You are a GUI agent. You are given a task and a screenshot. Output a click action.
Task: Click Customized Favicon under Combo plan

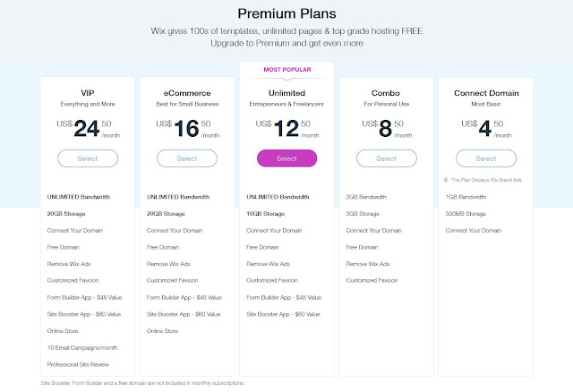pos(372,280)
